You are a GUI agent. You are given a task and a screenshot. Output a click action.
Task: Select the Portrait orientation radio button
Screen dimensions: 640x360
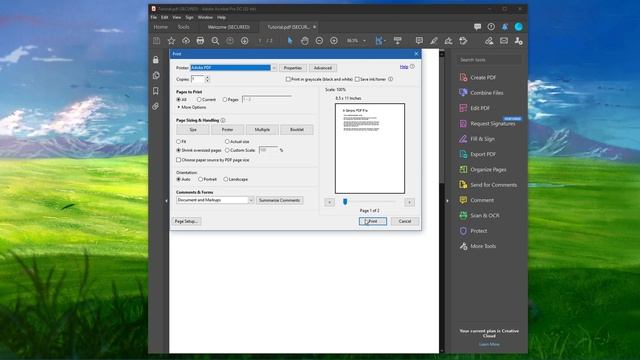click(200, 179)
